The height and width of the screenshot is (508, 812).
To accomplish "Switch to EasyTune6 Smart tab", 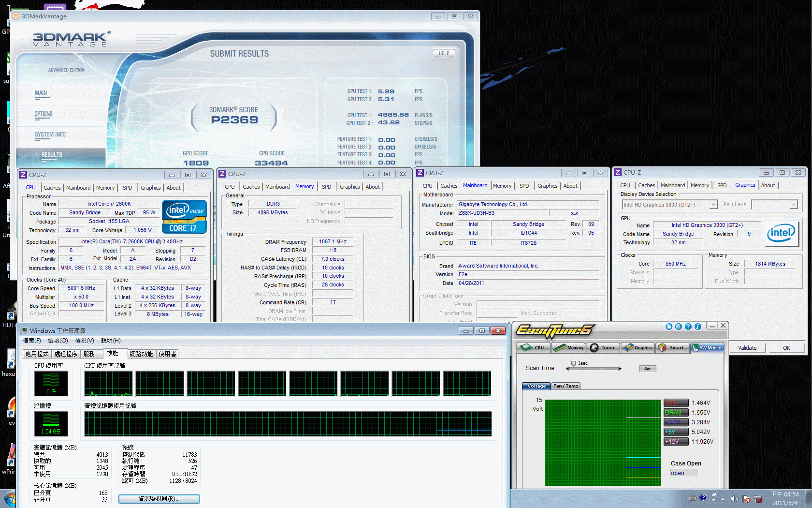I will (x=671, y=347).
